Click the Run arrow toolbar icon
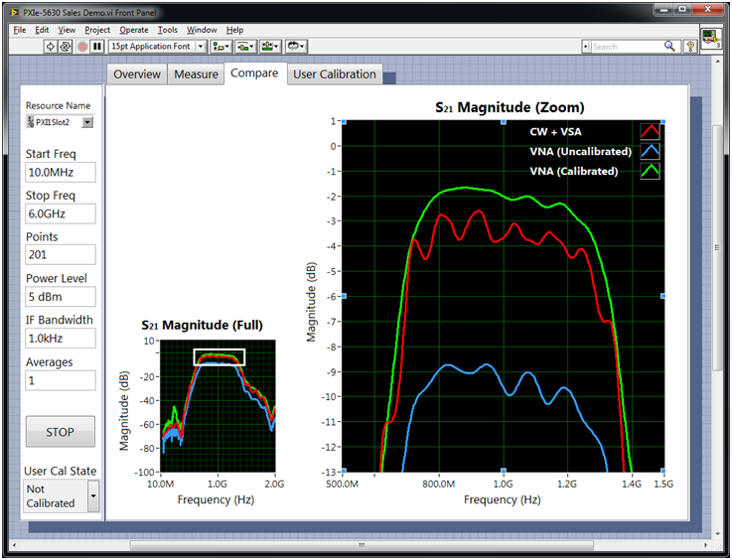 click(51, 47)
